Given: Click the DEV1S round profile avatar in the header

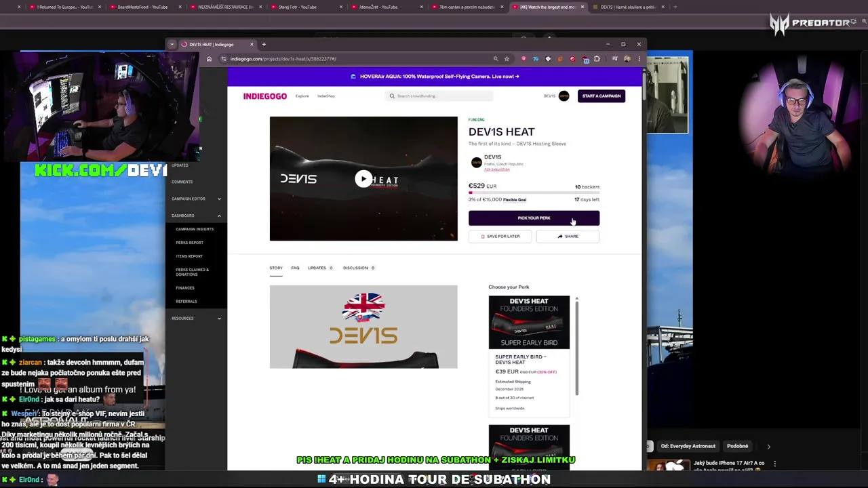Looking at the screenshot, I should tap(564, 96).
